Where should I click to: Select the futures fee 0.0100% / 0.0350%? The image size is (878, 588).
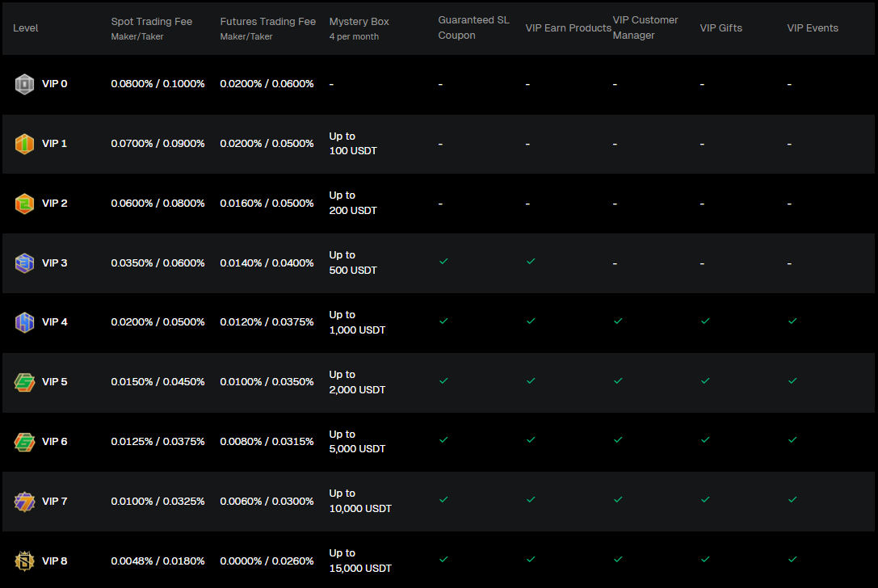click(267, 383)
